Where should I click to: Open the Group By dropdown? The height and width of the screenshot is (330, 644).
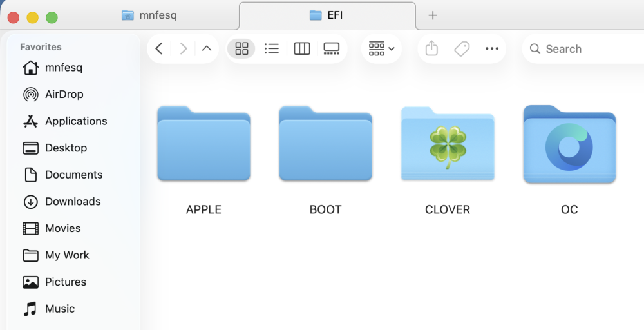(x=381, y=49)
